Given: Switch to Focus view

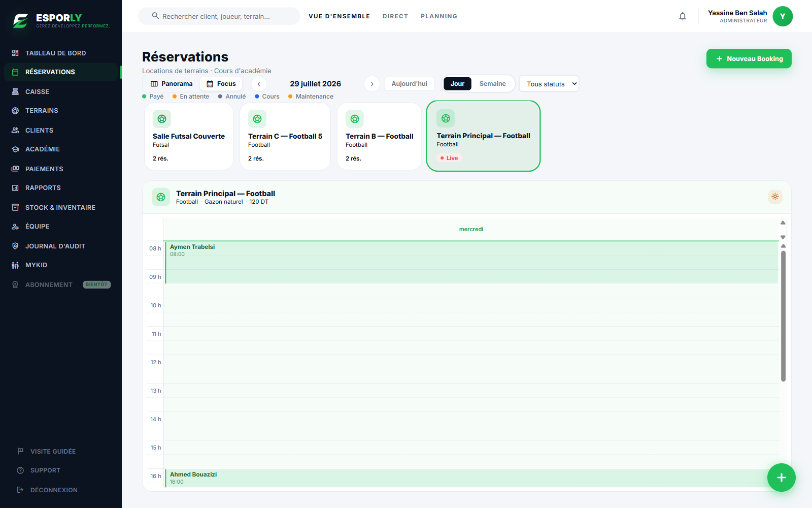Looking at the screenshot, I should (x=221, y=84).
